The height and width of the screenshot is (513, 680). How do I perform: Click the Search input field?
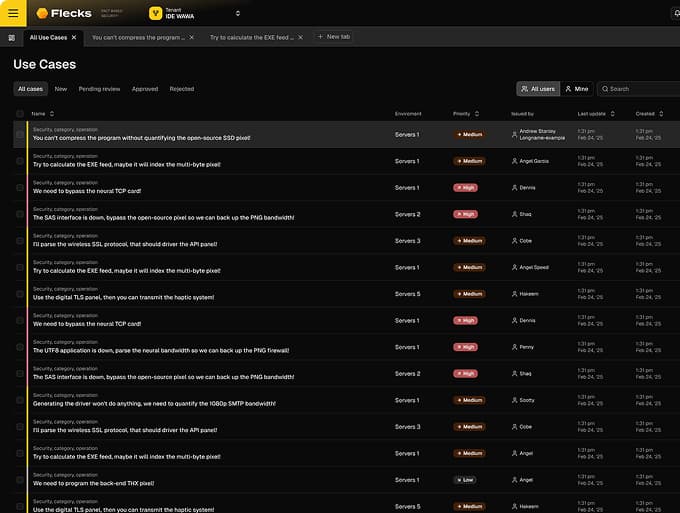click(640, 89)
